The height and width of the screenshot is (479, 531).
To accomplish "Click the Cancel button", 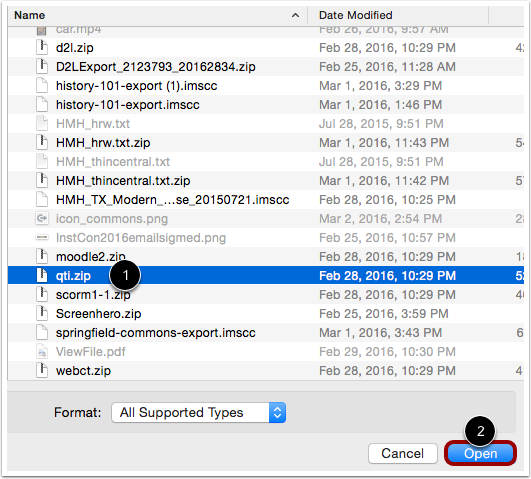I will [402, 453].
